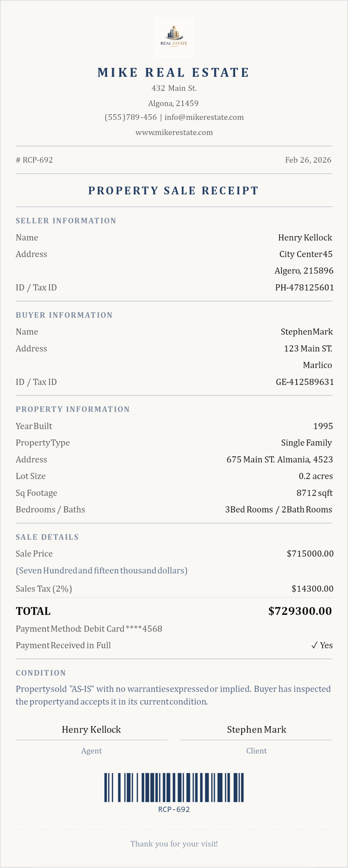This screenshot has height=868, width=348.
Task: Click the receipt number # RCP-692
Action: 34,160
